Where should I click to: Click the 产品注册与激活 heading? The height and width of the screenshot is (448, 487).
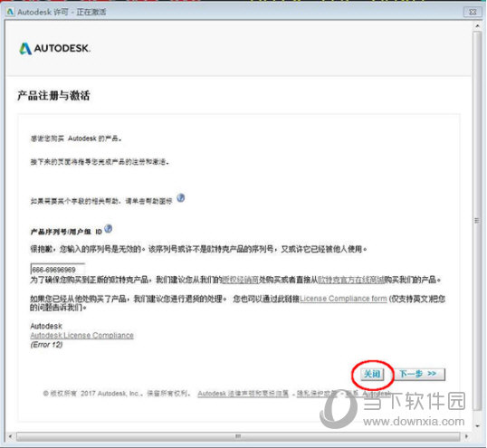click(x=53, y=95)
